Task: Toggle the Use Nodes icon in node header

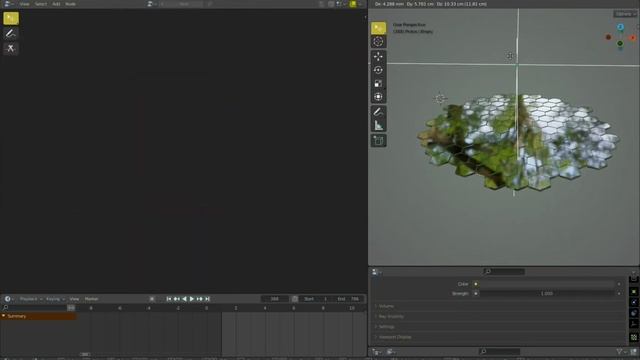Action: point(353,4)
